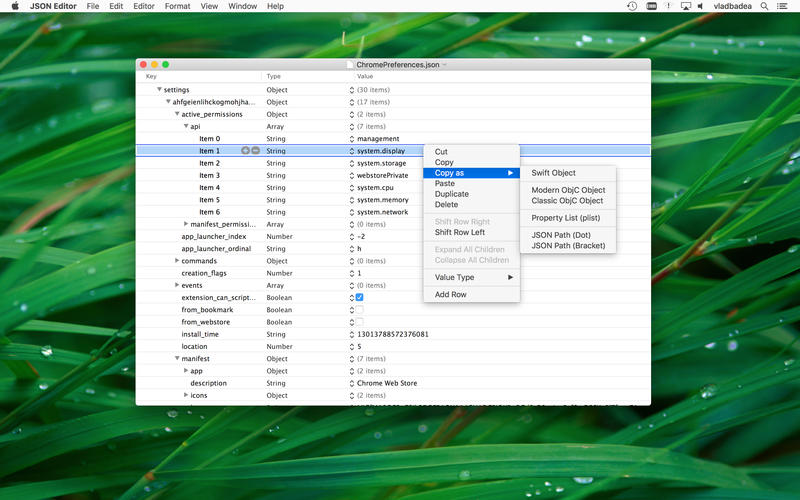Select Modern ObjC Object in submenu
Screen dimensions: 800x500
click(568, 190)
